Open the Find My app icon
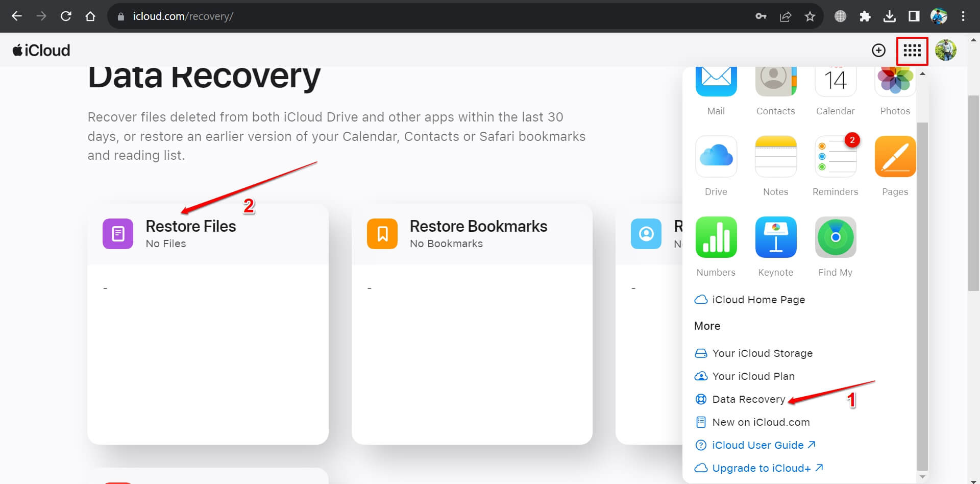This screenshot has width=980, height=484. (x=835, y=237)
